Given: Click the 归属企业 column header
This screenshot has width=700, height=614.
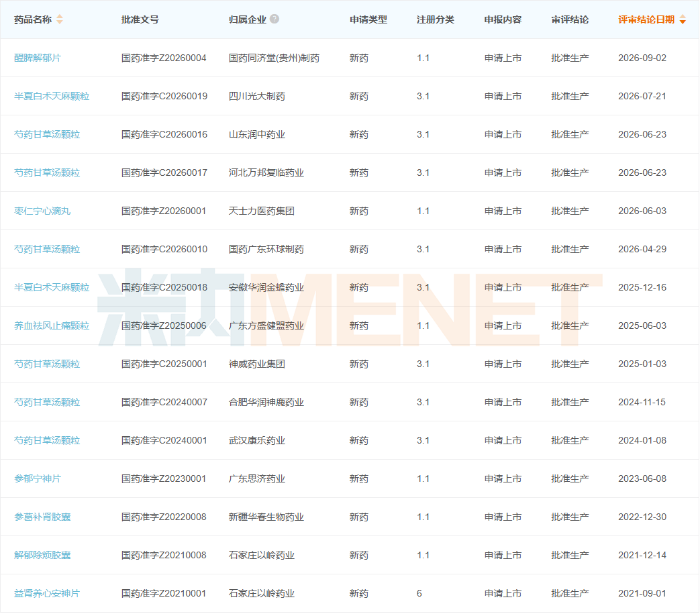Looking at the screenshot, I should pos(248,19).
